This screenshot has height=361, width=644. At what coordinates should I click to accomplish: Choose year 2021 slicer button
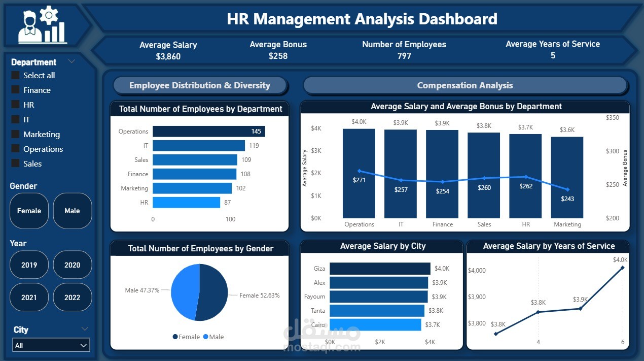pos(29,297)
